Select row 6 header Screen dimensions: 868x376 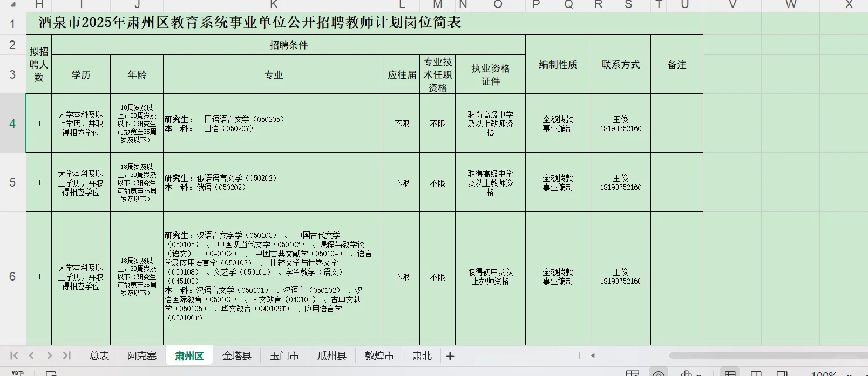(x=13, y=276)
